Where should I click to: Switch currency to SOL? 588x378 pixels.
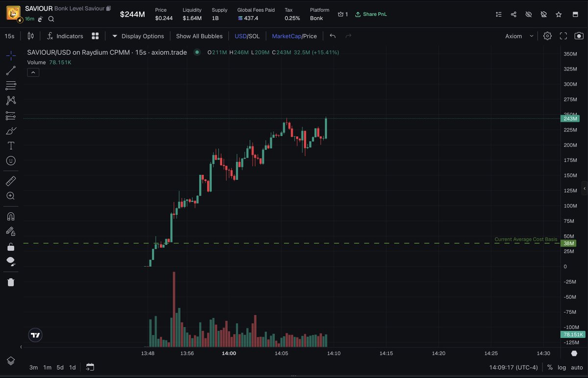point(254,36)
